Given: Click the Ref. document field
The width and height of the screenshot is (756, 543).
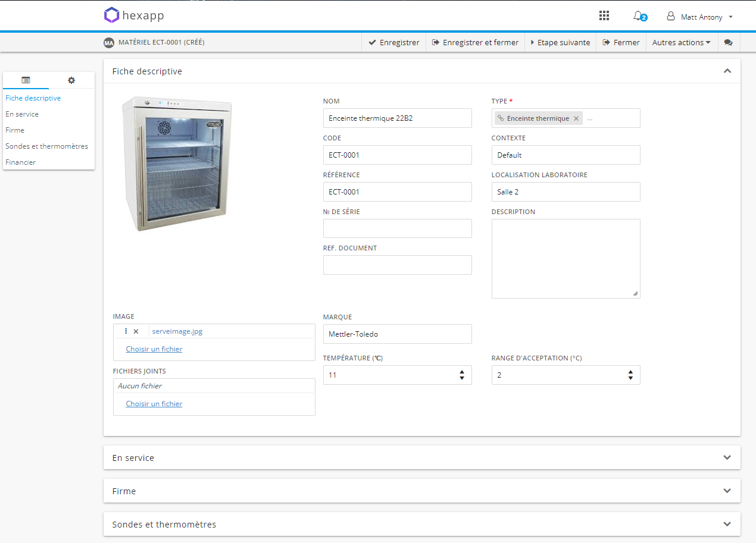Looking at the screenshot, I should click(x=398, y=265).
